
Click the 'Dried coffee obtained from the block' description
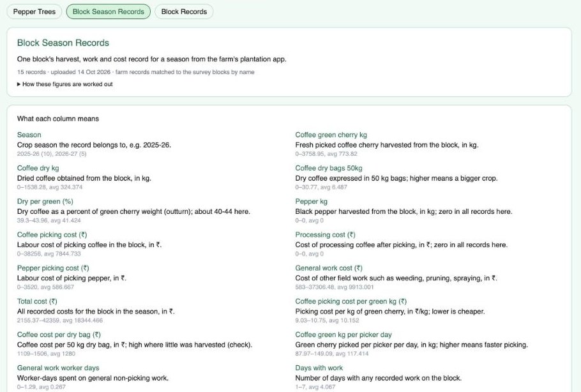coord(84,178)
